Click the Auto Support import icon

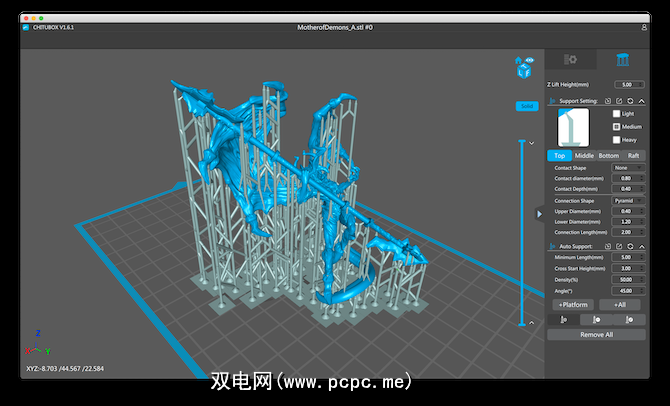tap(608, 245)
